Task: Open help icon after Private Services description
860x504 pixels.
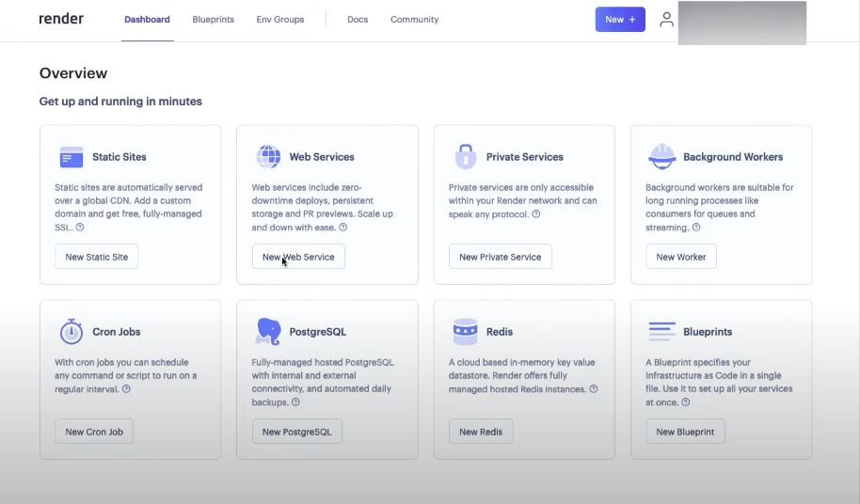Action: [x=536, y=213]
